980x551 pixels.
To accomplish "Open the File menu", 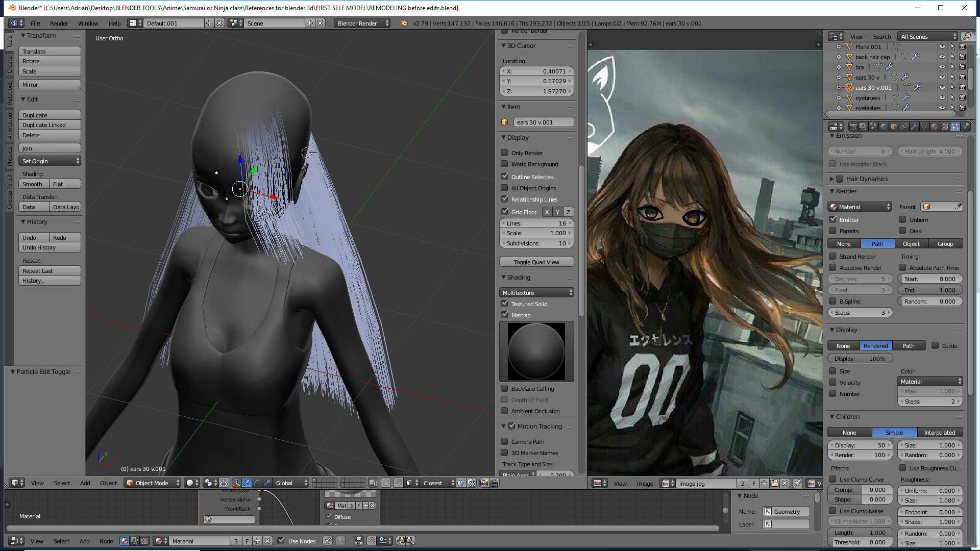I will [x=35, y=23].
